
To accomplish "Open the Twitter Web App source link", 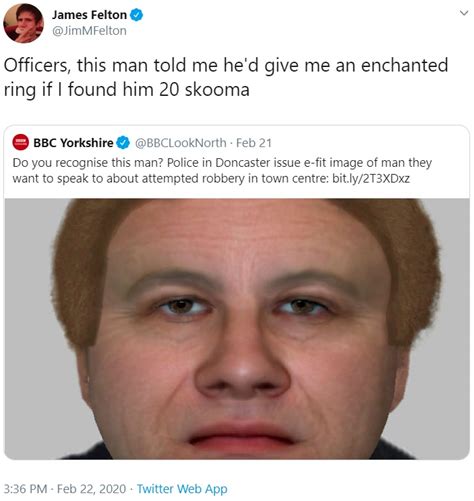I will click(x=182, y=489).
